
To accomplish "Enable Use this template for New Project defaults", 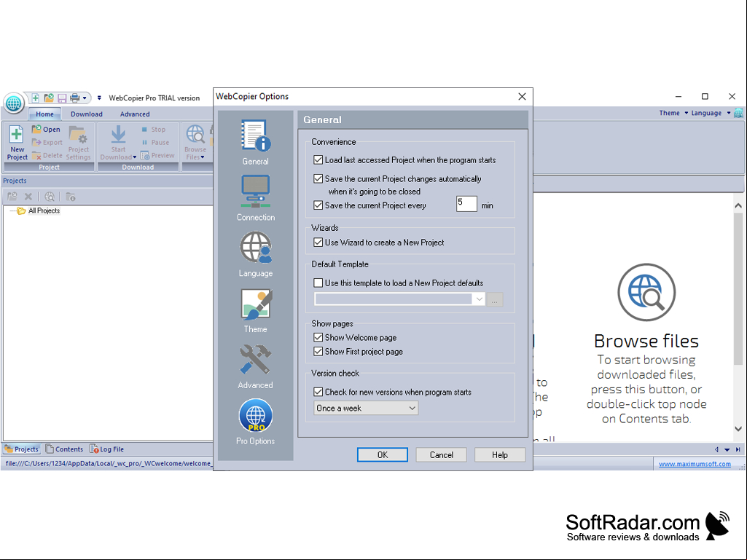I will 318,283.
